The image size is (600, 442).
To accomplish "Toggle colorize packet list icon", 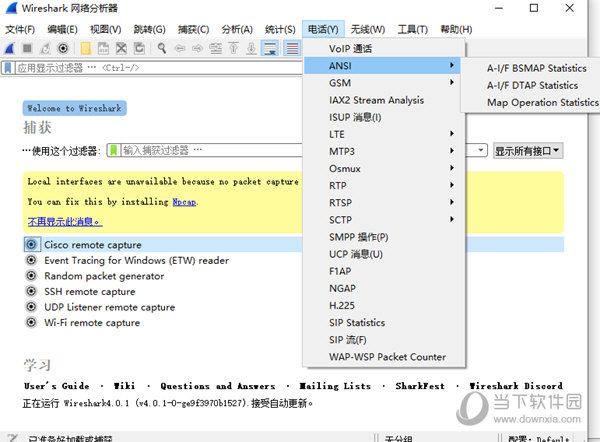I will click(x=292, y=49).
